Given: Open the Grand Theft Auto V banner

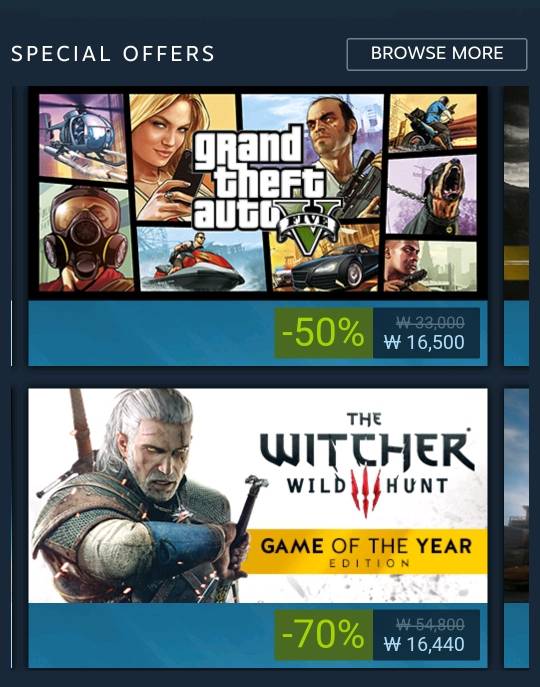Looking at the screenshot, I should click(x=258, y=193).
